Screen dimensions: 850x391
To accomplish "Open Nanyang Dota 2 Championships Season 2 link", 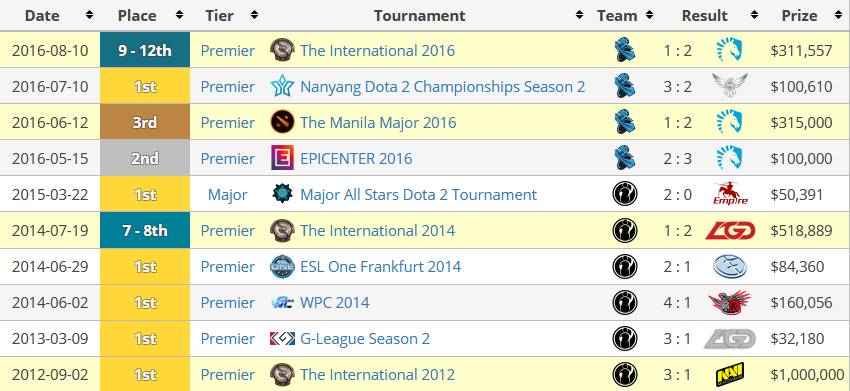I will tap(442, 87).
